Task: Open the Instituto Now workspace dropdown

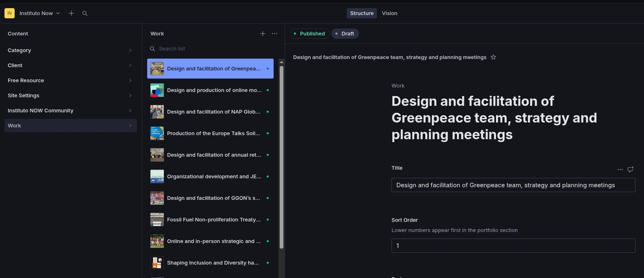Action: [40, 13]
